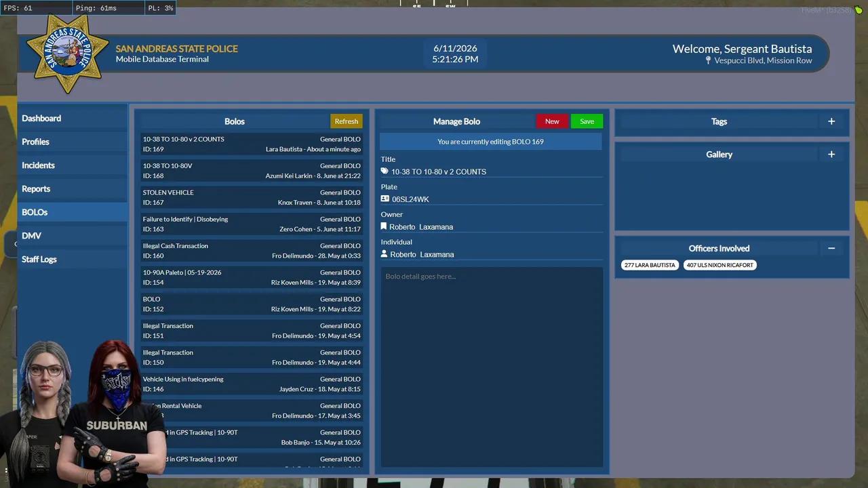Click the Gallery panel header
The height and width of the screenshot is (488, 868).
click(x=719, y=155)
